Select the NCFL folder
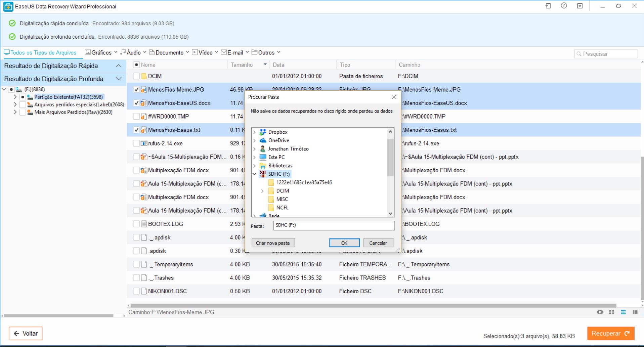Screen dimensions: 644x347 click(x=282, y=208)
